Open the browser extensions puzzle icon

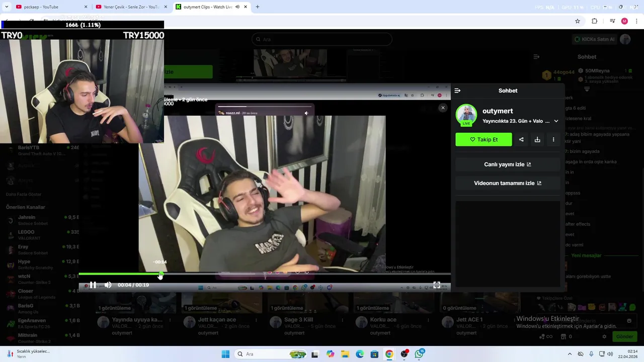[595, 21]
